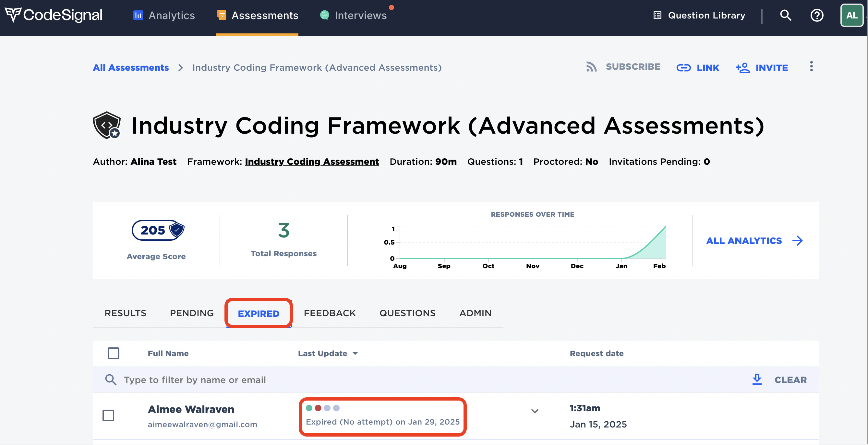Click the Jan 15, 2025 request date
Viewport: 868px width, 445px height.
click(598, 425)
